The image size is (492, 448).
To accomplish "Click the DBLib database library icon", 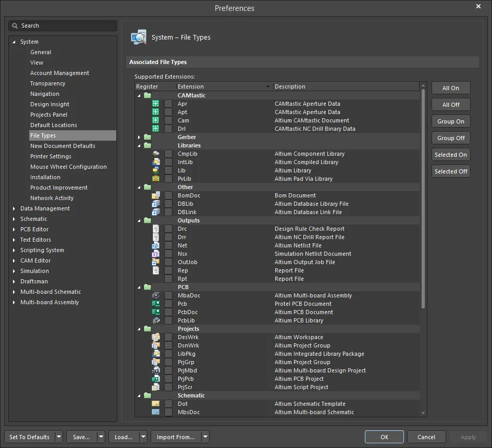I will tap(156, 204).
